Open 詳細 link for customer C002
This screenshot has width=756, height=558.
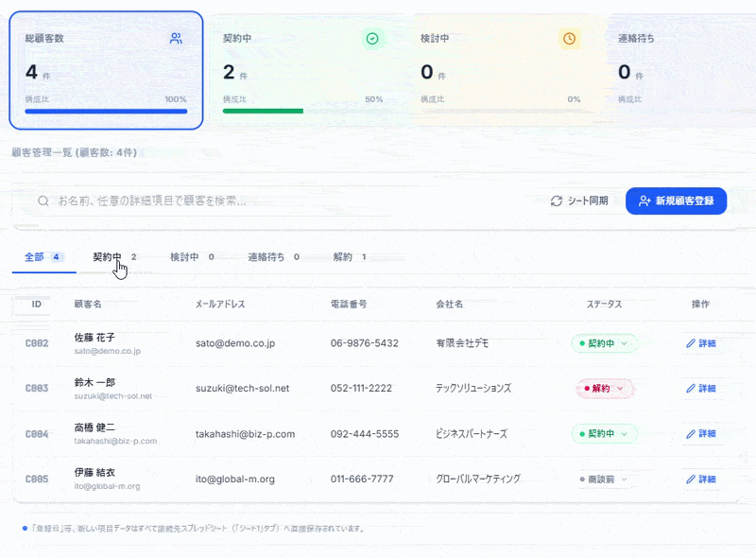click(x=701, y=343)
